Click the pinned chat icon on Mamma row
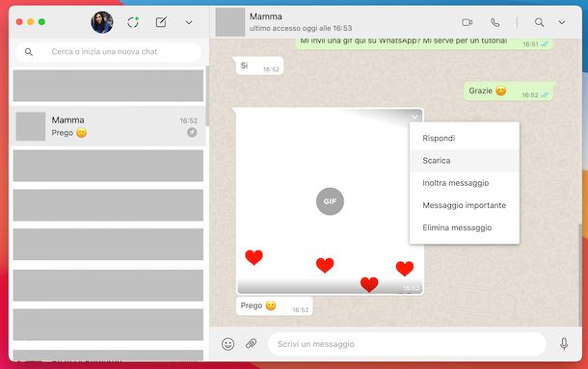 [x=192, y=132]
